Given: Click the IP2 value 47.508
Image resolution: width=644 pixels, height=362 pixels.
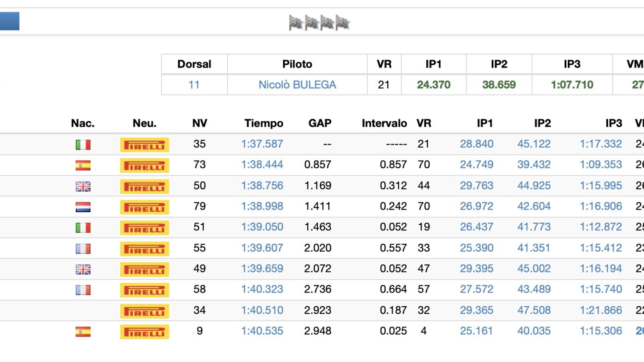Looking at the screenshot, I should tap(534, 310).
